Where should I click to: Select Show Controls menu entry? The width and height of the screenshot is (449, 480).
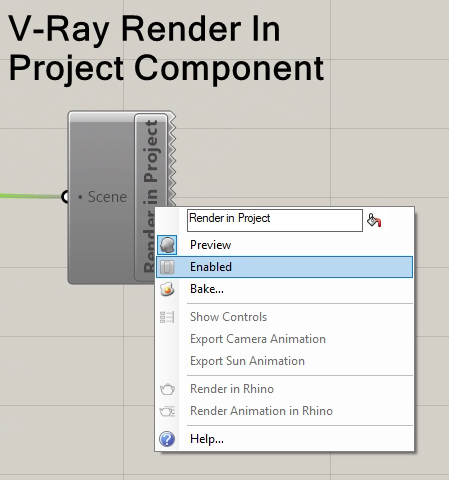[285, 317]
